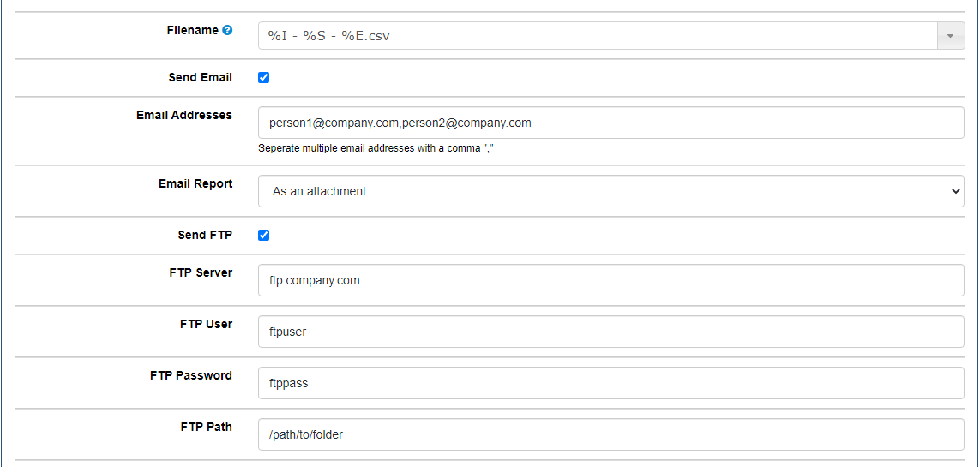Click the Email Addresses input field

611,123
